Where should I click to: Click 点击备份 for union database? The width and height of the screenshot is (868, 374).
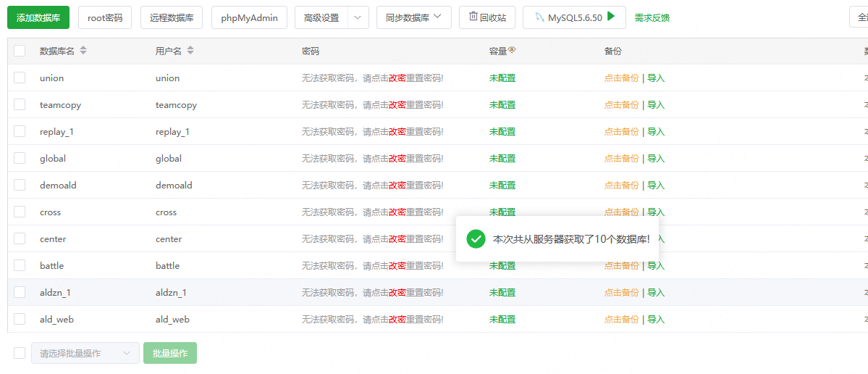621,78
